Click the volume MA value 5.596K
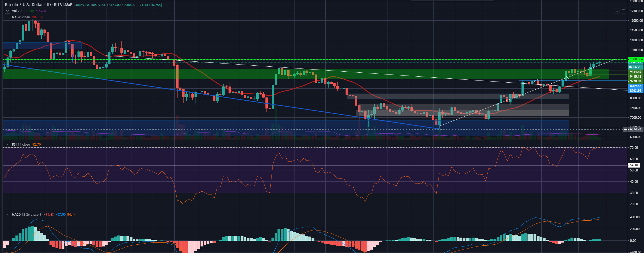Screen dimensions: 644x253 coord(41,11)
